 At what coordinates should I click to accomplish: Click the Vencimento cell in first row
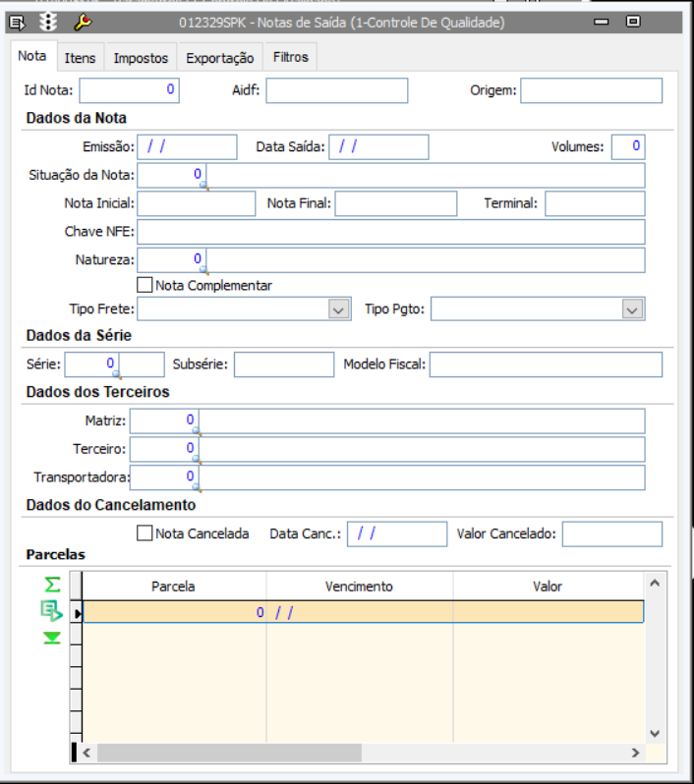pyautogui.click(x=360, y=612)
